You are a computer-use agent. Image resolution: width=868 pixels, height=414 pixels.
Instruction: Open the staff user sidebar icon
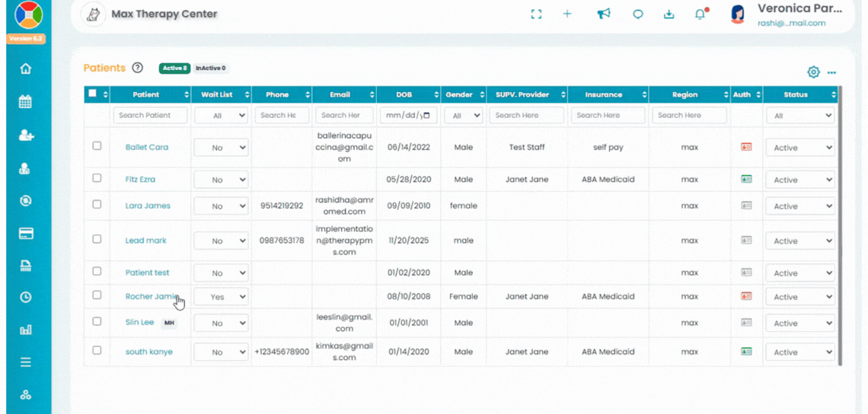pyautogui.click(x=25, y=169)
